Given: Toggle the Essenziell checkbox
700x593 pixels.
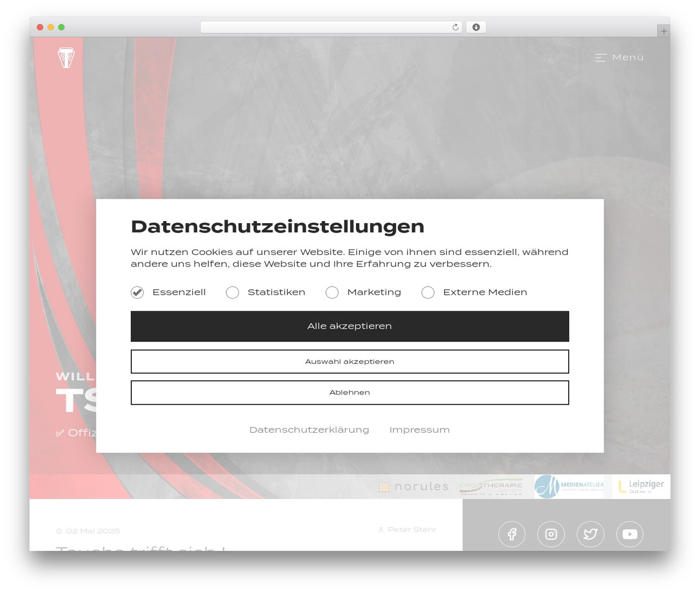Looking at the screenshot, I should [137, 293].
